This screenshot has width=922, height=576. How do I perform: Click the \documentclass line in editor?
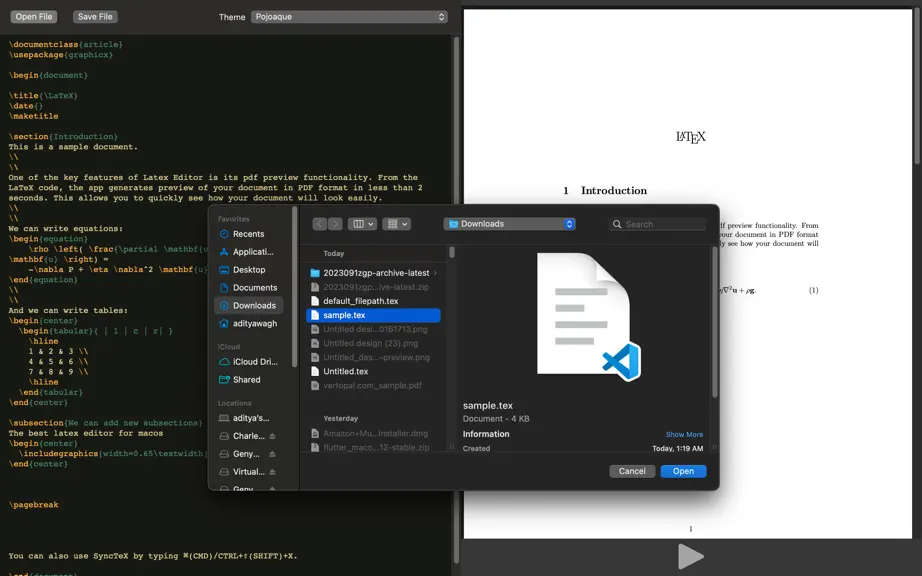point(66,45)
